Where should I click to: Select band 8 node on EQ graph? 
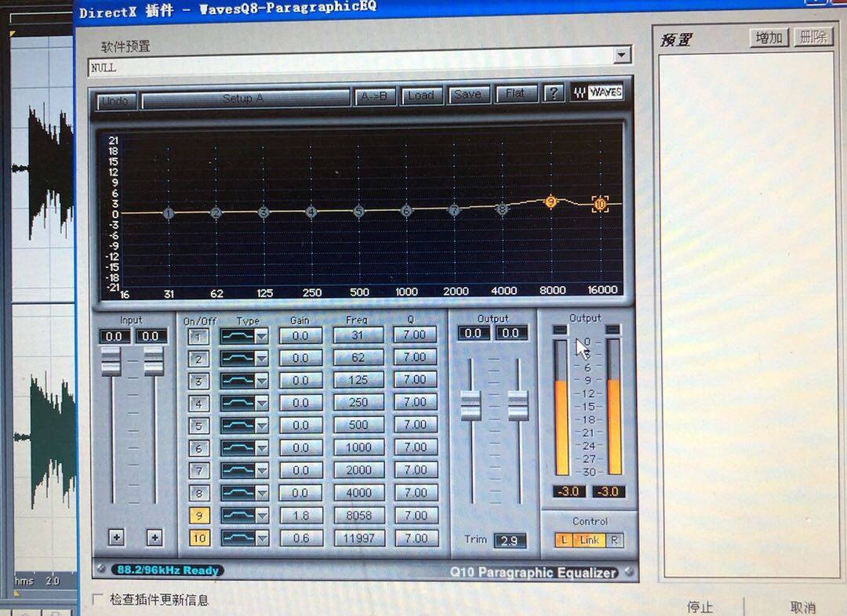tap(502, 209)
